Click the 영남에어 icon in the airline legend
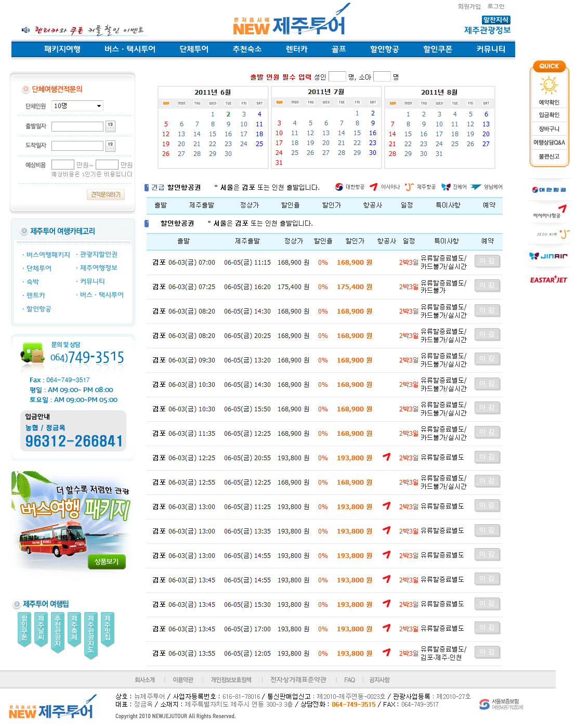The width and height of the screenshot is (577, 728). point(476,187)
